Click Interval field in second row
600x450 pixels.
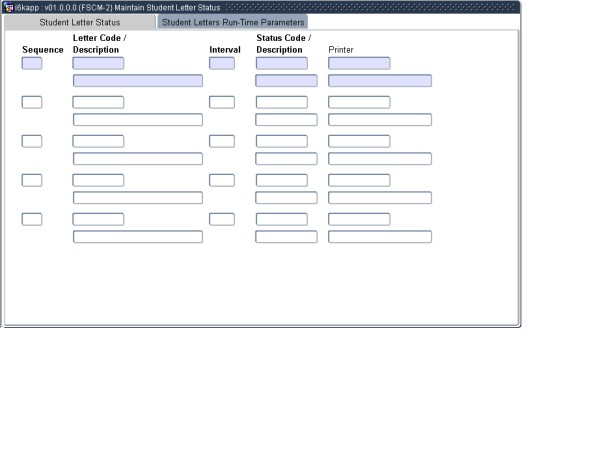(222, 102)
